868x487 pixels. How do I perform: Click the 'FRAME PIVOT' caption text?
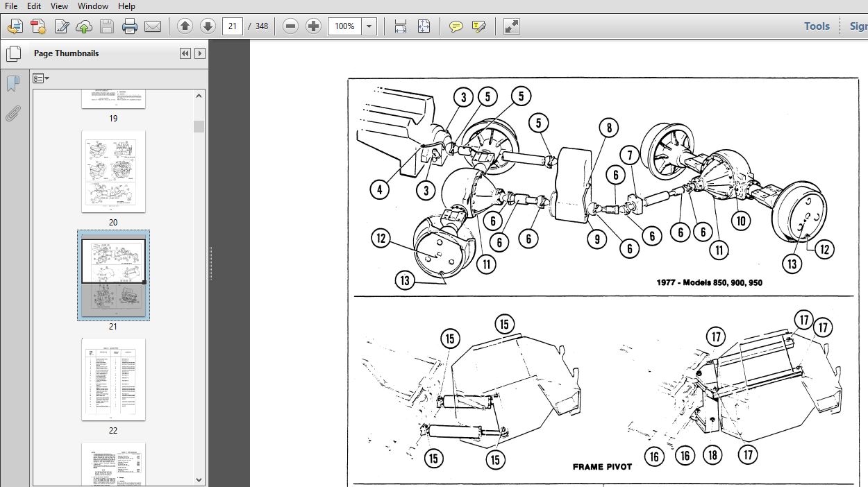point(602,466)
